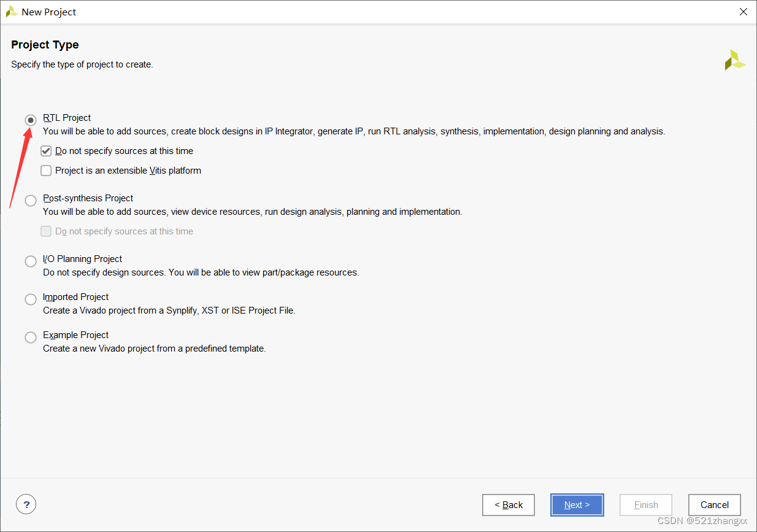Click the Vivado logo in title bar
Image resolution: width=757 pixels, height=532 pixels.
pos(11,12)
